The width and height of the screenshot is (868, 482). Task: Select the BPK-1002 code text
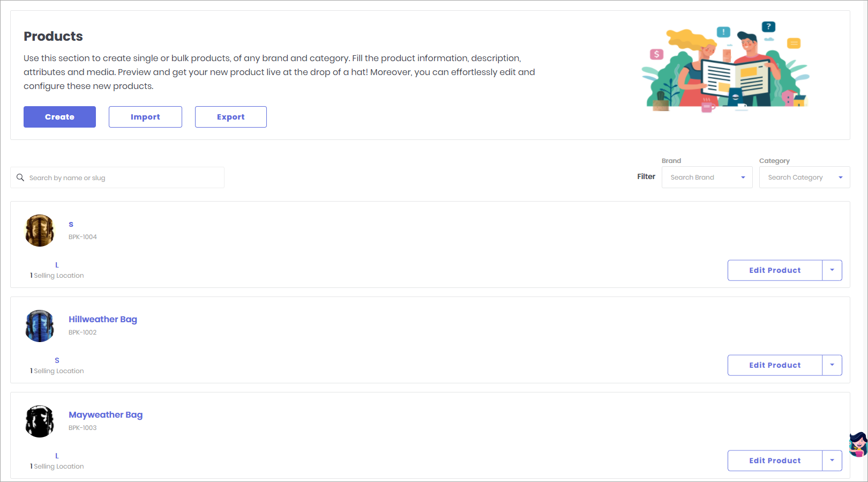coord(83,332)
